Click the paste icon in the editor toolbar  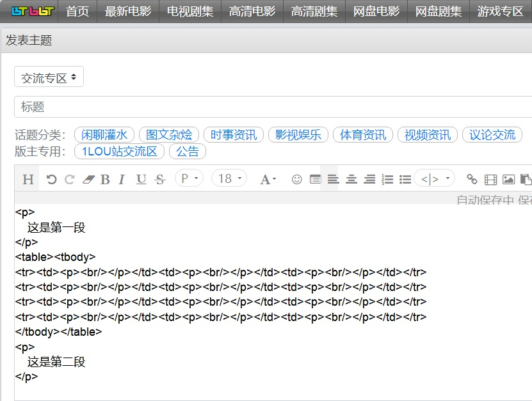coord(526,179)
